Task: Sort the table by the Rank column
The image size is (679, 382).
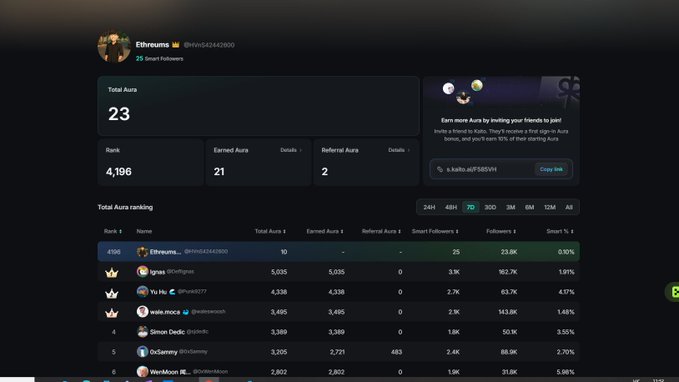Action: pos(113,231)
